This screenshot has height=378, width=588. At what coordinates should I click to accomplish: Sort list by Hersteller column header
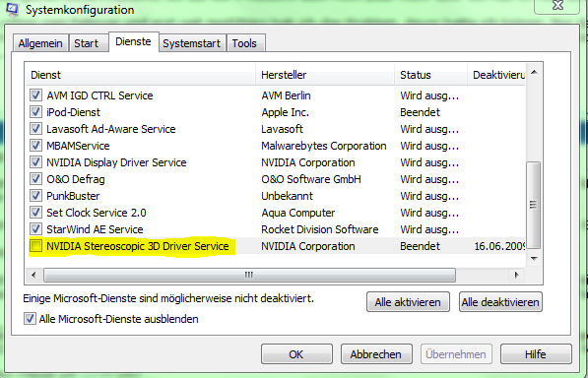point(325,75)
